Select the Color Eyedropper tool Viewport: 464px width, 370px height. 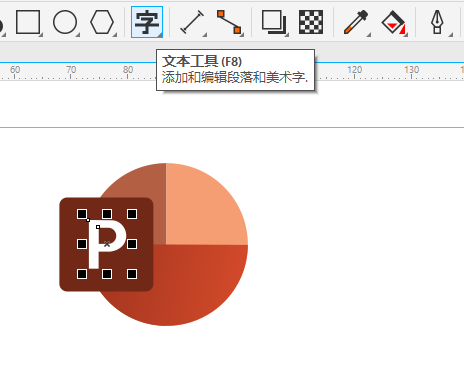[356, 22]
